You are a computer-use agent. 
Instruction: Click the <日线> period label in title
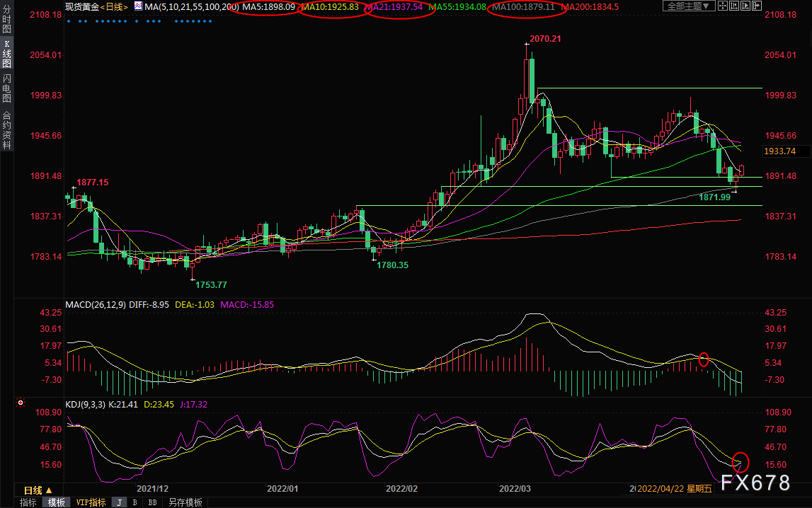point(113,7)
